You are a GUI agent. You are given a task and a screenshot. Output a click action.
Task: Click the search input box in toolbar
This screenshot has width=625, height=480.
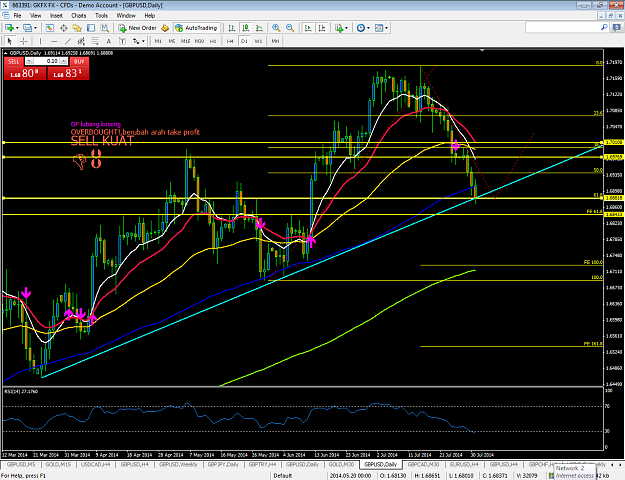pos(563,28)
